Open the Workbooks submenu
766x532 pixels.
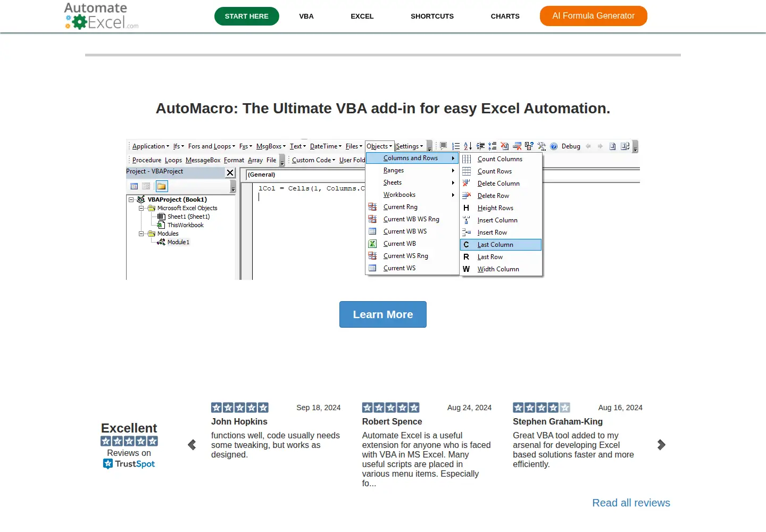pos(412,195)
